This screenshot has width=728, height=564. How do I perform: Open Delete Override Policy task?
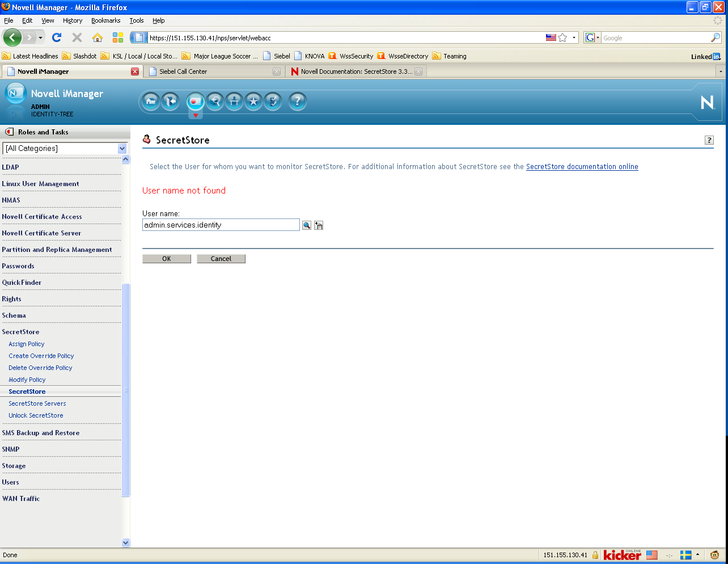(40, 368)
